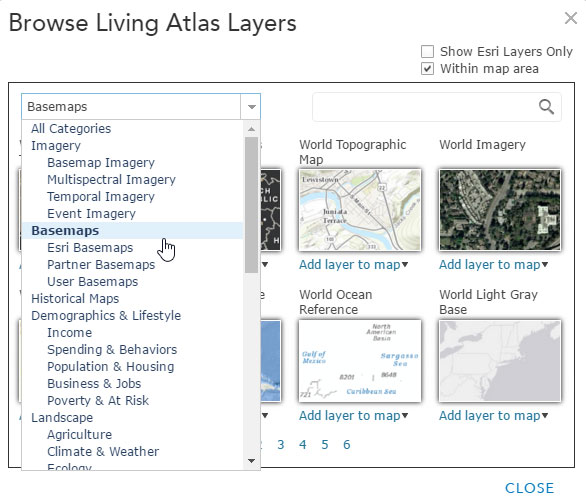
Task: Go to results page 4
Action: 303,445
